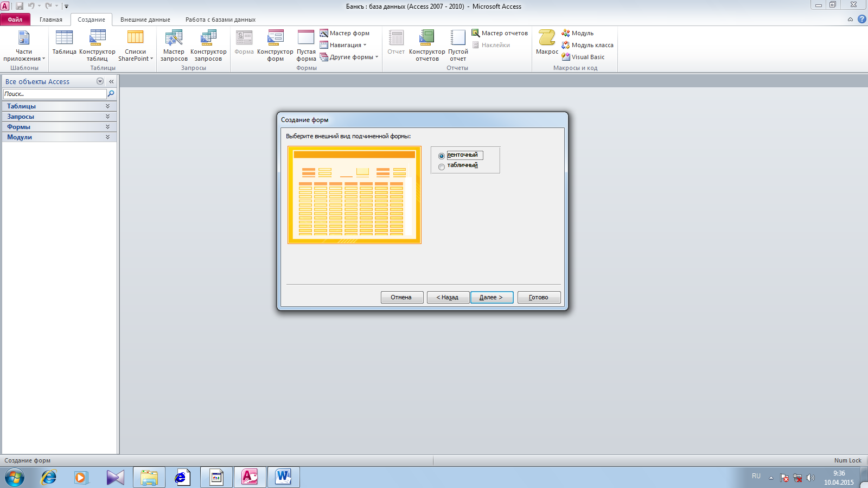
Task: Open Windows Explorer from the taskbar
Action: (x=149, y=477)
